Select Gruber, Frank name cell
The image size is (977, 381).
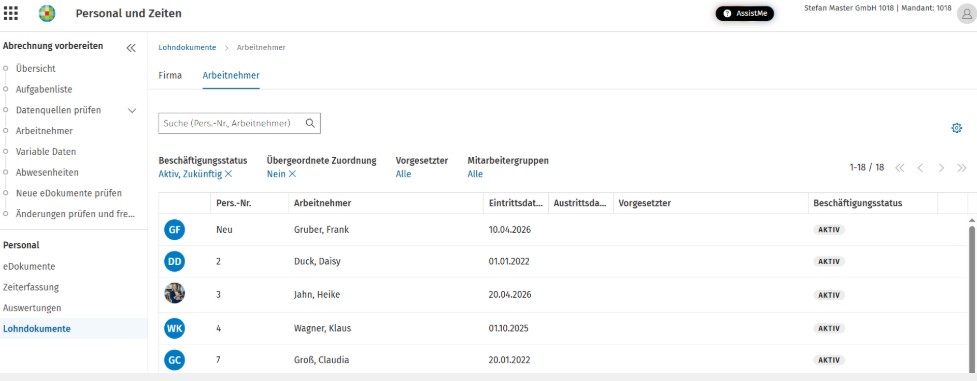pyautogui.click(x=322, y=229)
